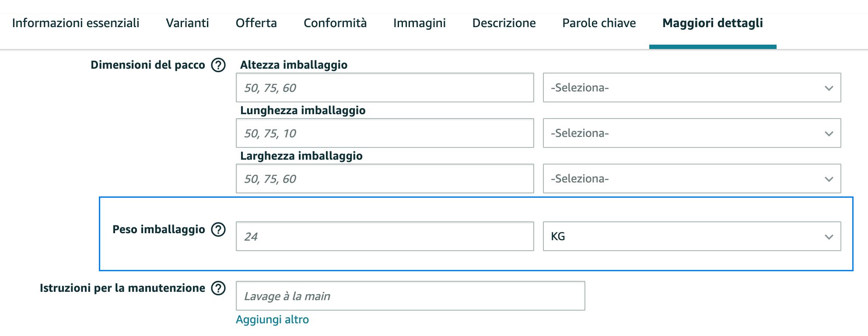868x336 pixels.
Task: Switch to Informazioni essenziali tab
Action: click(76, 23)
